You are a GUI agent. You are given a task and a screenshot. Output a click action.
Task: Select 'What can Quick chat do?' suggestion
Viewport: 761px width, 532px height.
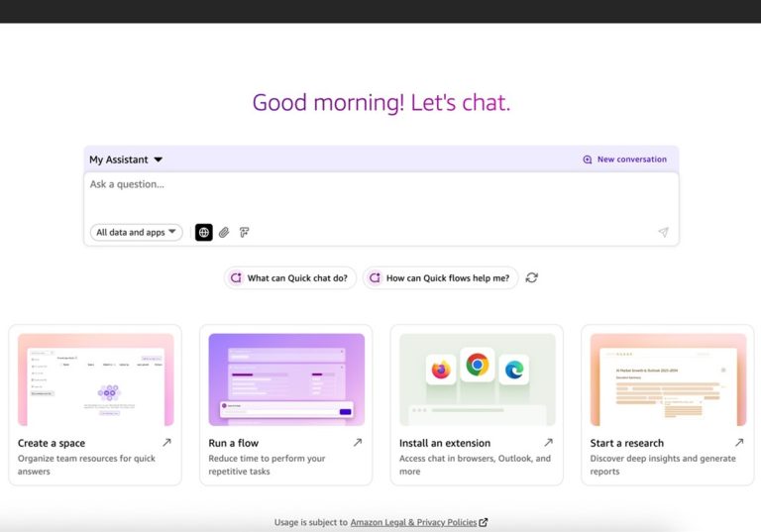pyautogui.click(x=290, y=278)
